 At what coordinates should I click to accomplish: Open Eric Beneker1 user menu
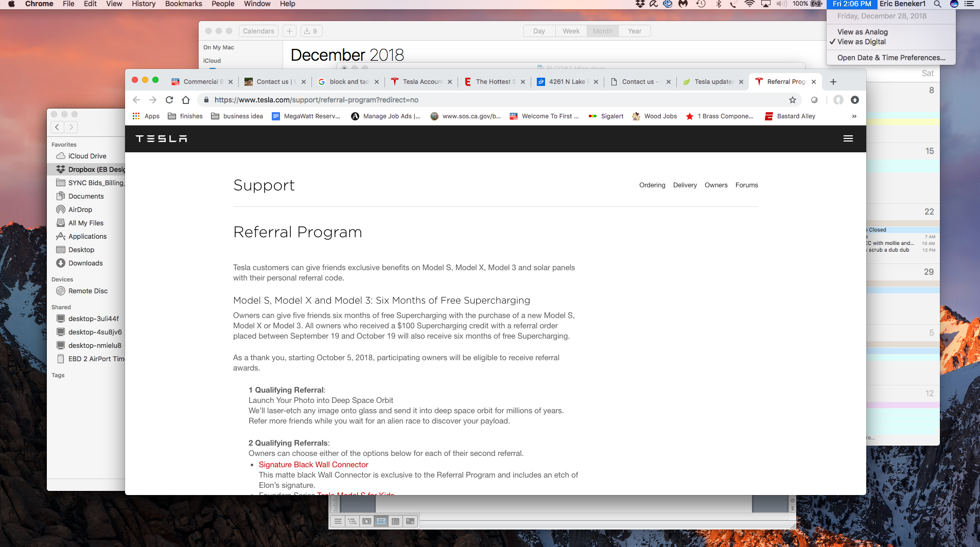pos(902,4)
